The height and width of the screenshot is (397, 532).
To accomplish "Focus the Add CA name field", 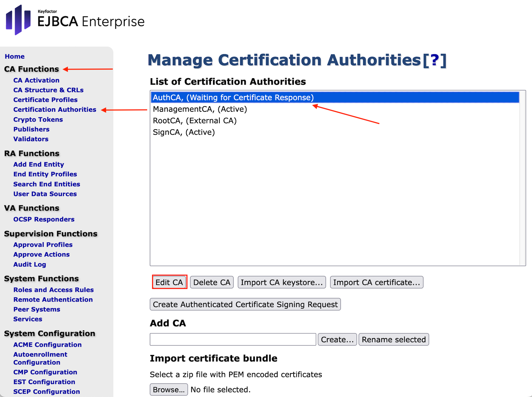I will click(233, 339).
